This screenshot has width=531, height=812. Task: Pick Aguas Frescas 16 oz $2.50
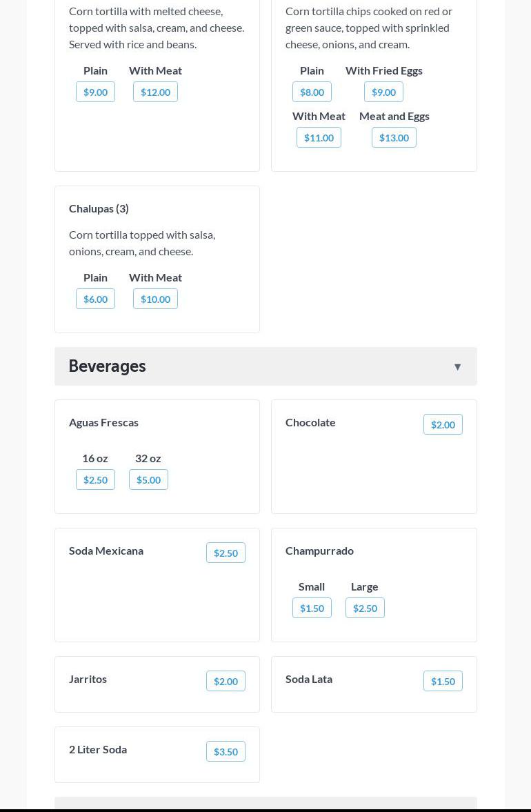pyautogui.click(x=95, y=480)
